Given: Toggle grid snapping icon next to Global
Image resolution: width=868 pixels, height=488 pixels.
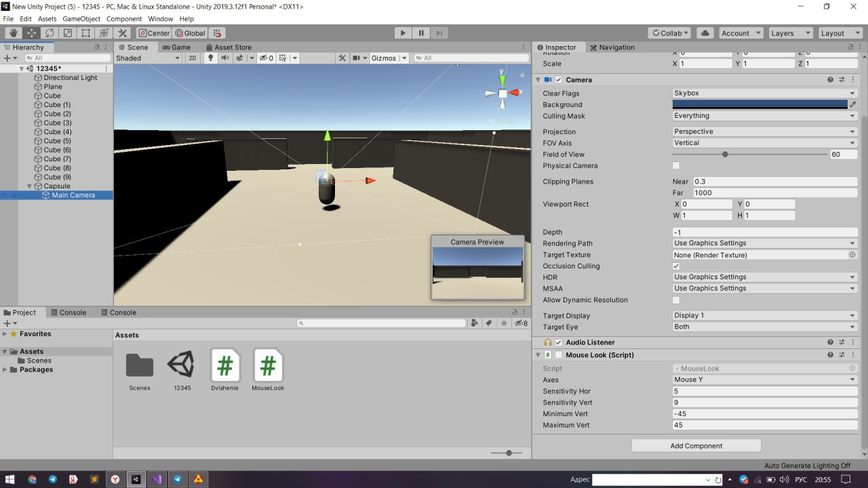Looking at the screenshot, I should [x=216, y=33].
